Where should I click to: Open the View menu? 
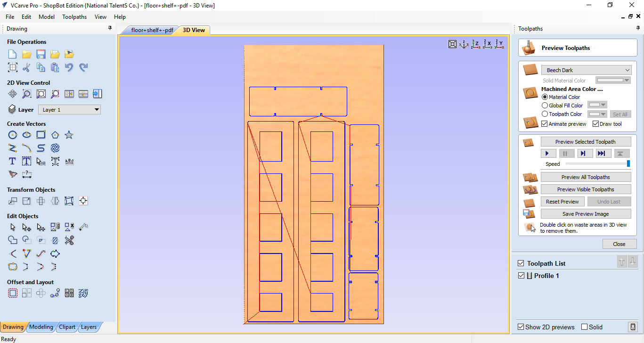tap(100, 17)
